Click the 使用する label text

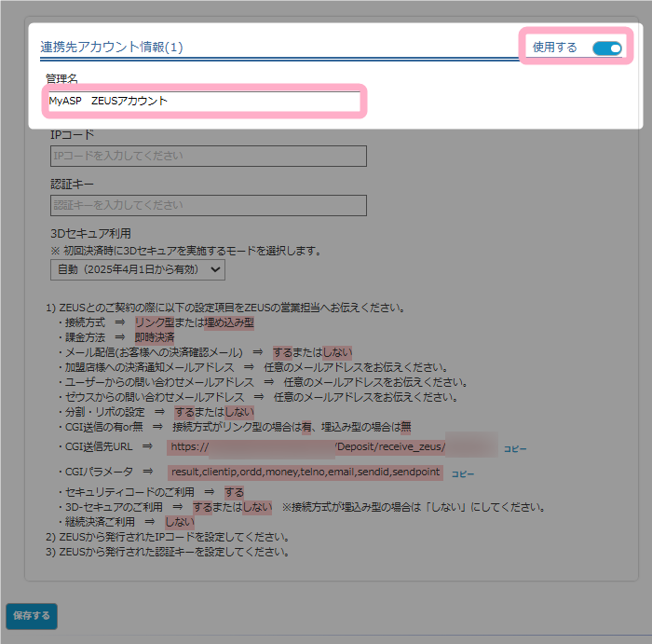pos(554,48)
